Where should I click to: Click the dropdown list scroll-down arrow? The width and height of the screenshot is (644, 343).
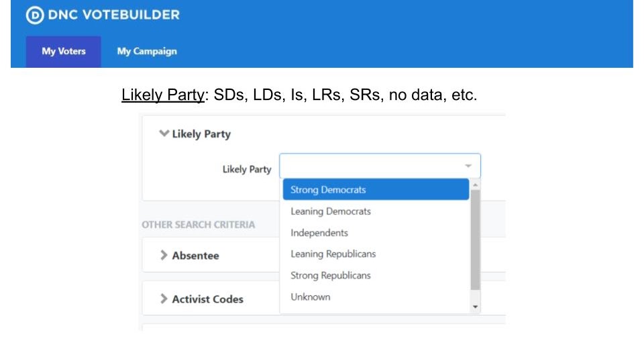tap(476, 307)
